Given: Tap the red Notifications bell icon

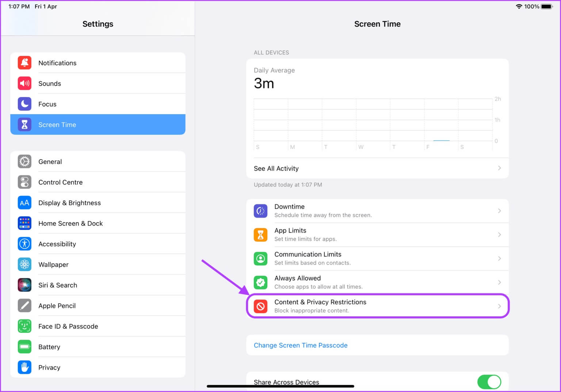Looking at the screenshot, I should (24, 63).
